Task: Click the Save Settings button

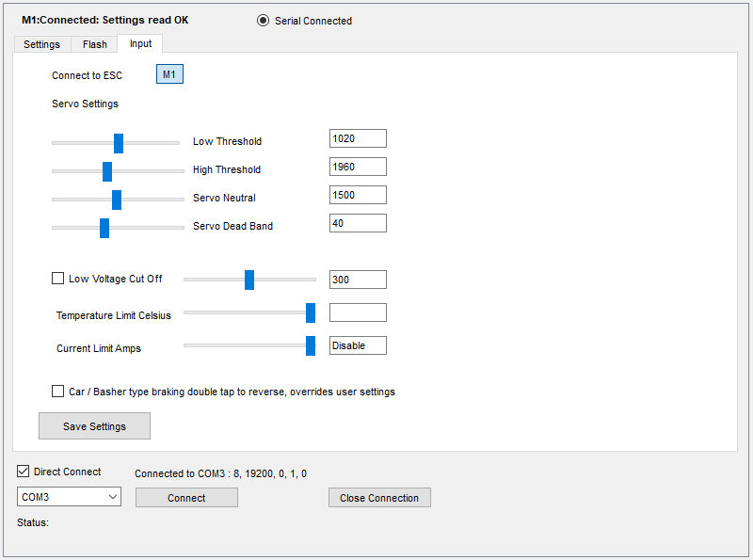Action: coord(94,426)
